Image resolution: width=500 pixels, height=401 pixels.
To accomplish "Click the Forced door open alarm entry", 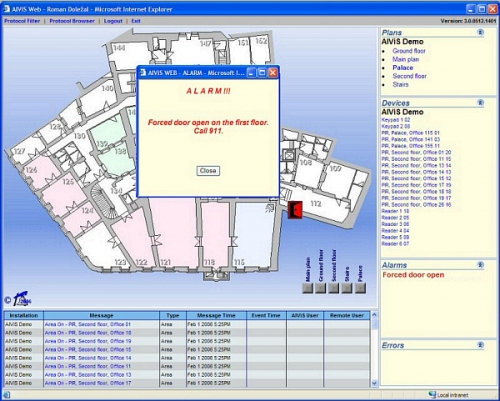I will point(413,275).
